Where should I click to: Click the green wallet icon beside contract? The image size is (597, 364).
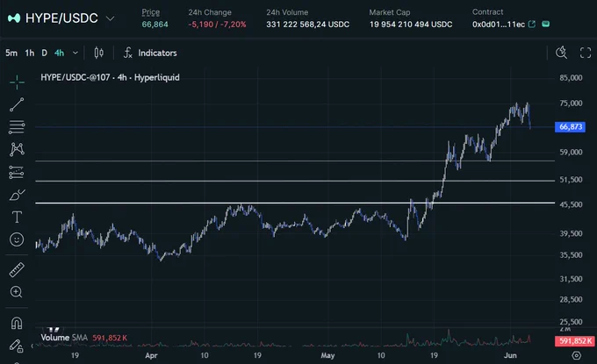(545, 24)
